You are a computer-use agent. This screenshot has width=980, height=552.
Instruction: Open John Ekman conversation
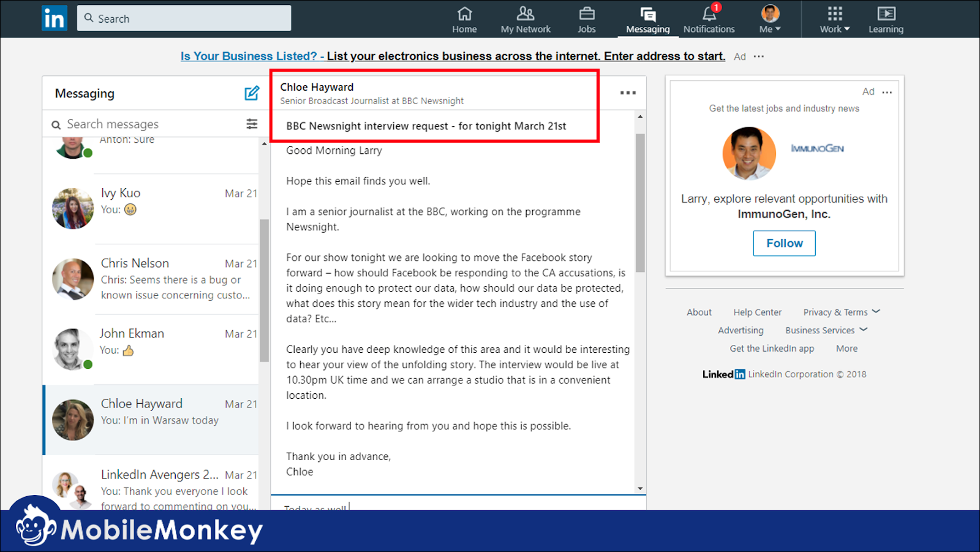pos(151,350)
